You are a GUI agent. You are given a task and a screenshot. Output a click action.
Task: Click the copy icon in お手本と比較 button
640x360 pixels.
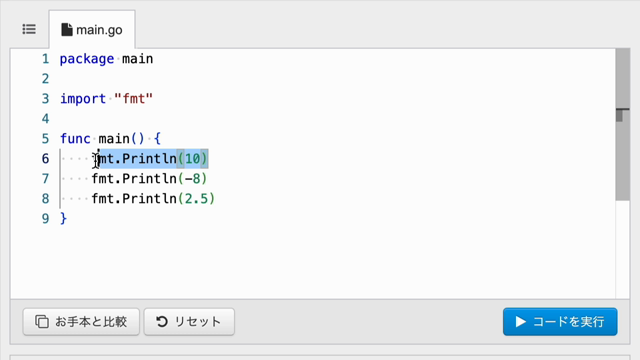pyautogui.click(x=42, y=322)
